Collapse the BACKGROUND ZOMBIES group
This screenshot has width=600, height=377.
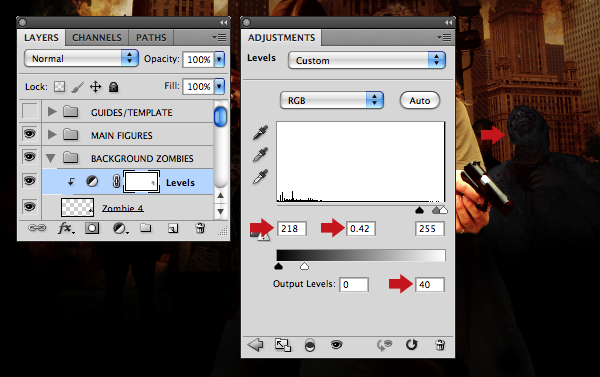coord(51,158)
